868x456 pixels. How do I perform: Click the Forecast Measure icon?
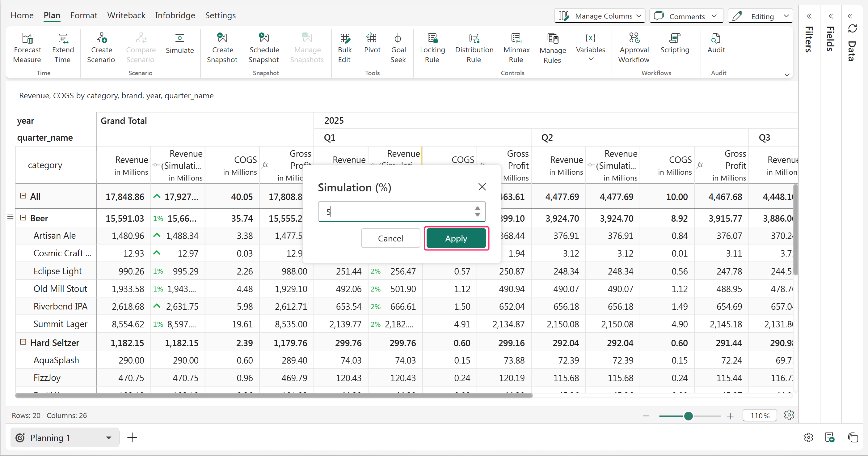(x=27, y=38)
